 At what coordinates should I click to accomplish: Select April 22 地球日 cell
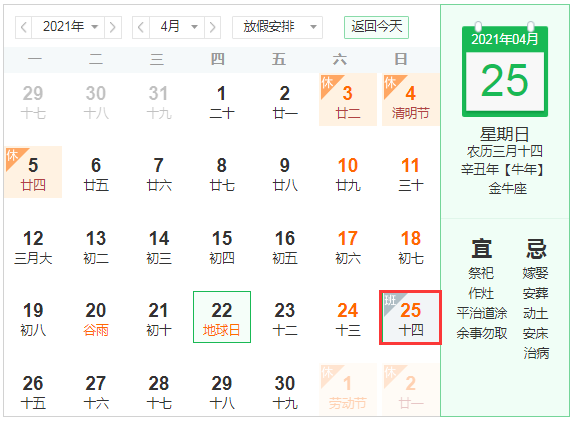click(222, 317)
